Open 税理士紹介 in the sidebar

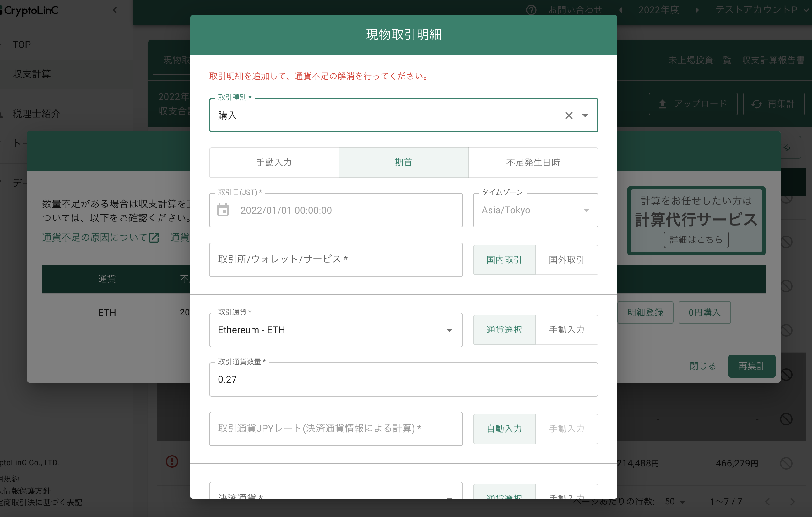[36, 114]
